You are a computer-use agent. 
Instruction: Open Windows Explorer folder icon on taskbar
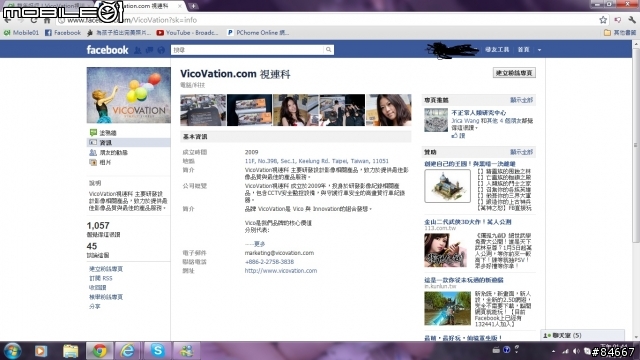pyautogui.click(x=70, y=351)
